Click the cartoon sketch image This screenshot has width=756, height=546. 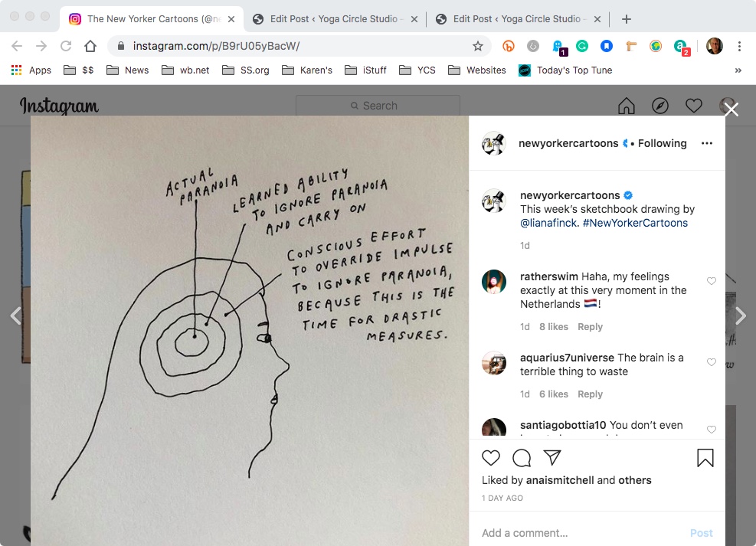[x=250, y=331]
